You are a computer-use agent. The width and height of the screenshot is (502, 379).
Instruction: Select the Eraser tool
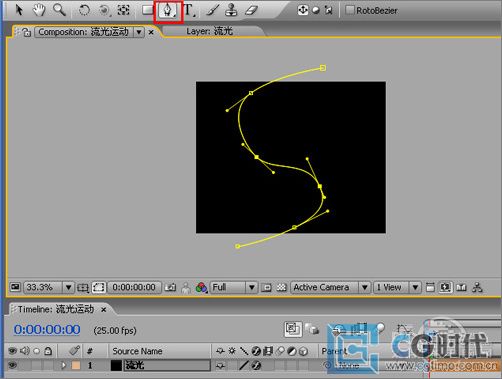pyautogui.click(x=251, y=10)
